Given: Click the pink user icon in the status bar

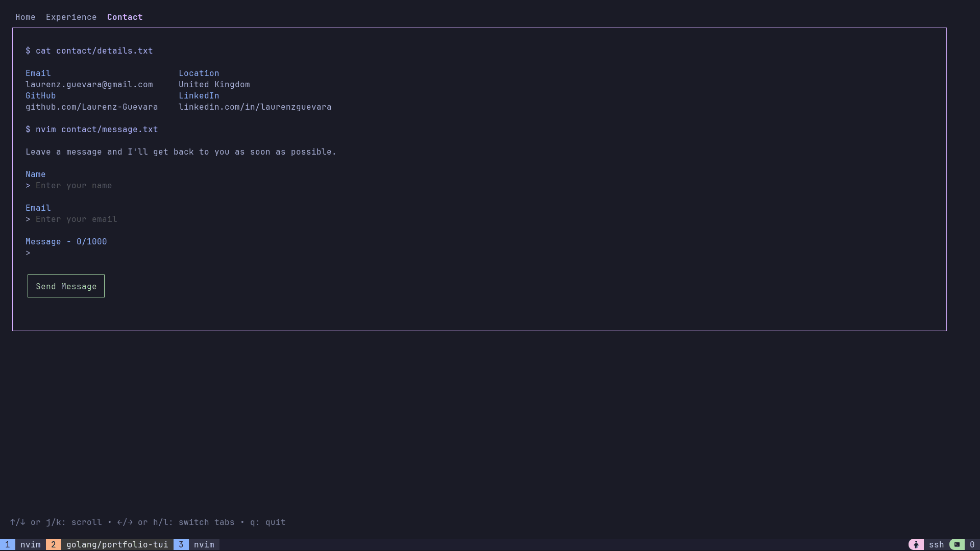Looking at the screenshot, I should pyautogui.click(x=916, y=544).
